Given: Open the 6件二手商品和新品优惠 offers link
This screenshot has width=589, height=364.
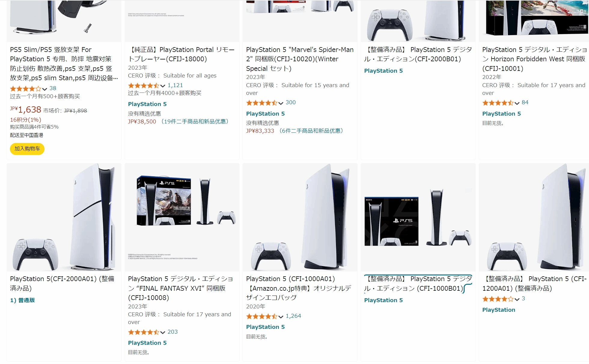Looking at the screenshot, I should click(x=311, y=131).
